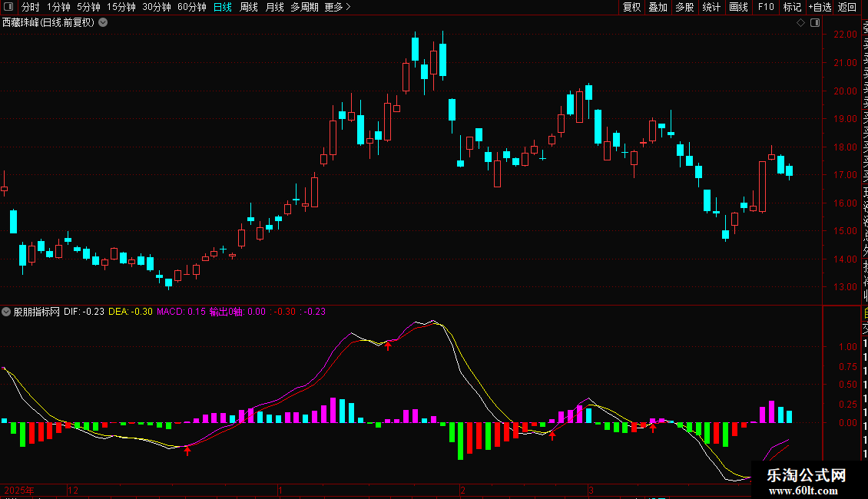
Task: Click the 22.00 price axis label
Action: point(845,35)
